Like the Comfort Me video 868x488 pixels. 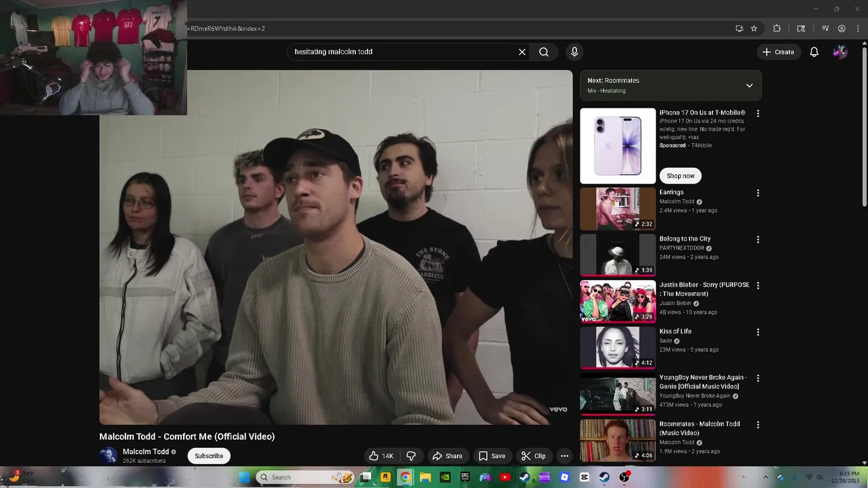coord(381,456)
